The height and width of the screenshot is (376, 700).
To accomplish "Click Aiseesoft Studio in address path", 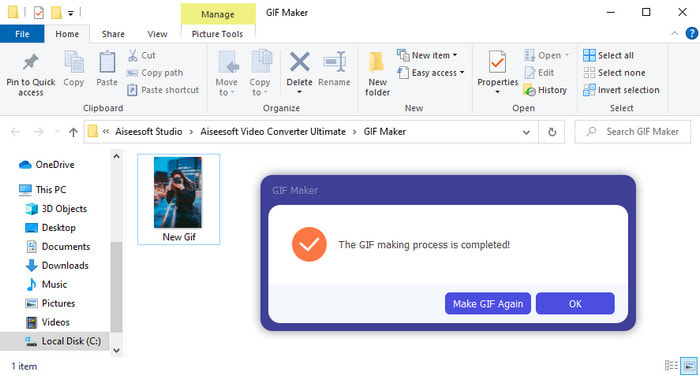I will [x=149, y=132].
